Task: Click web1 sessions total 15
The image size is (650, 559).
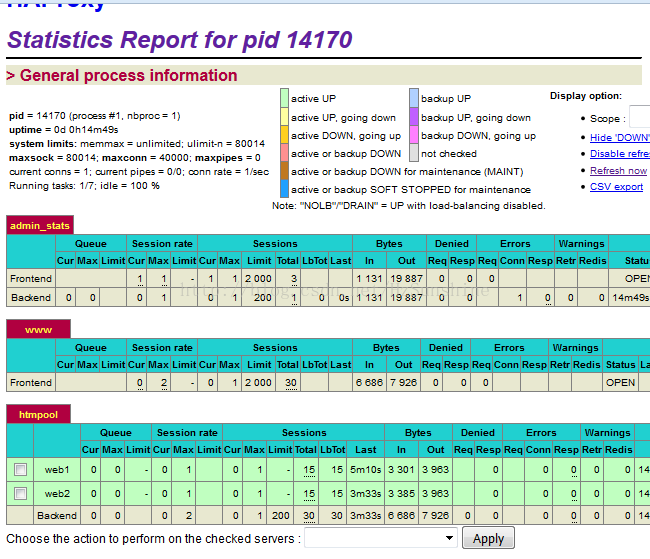Action: coord(309,469)
